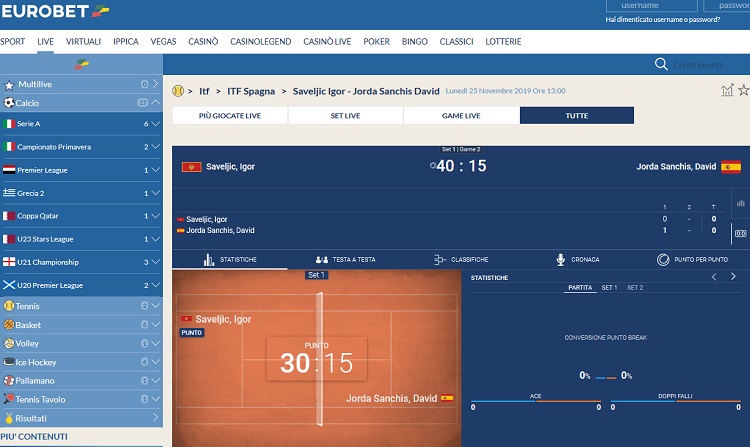Switch to the TESTA A TESTA tab

345,260
